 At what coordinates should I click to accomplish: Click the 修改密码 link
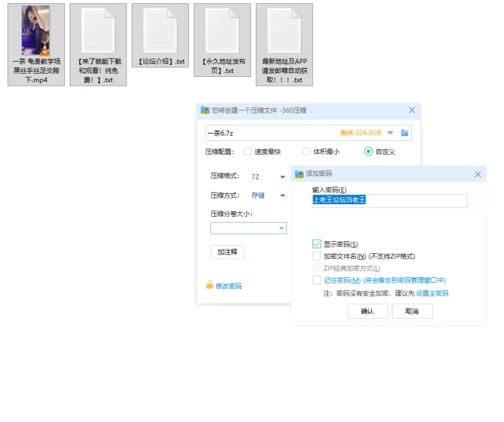click(229, 286)
